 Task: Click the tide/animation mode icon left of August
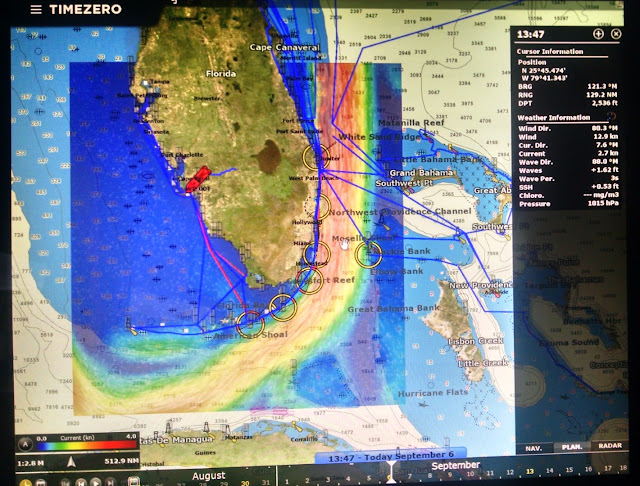pyautogui.click(x=133, y=481)
